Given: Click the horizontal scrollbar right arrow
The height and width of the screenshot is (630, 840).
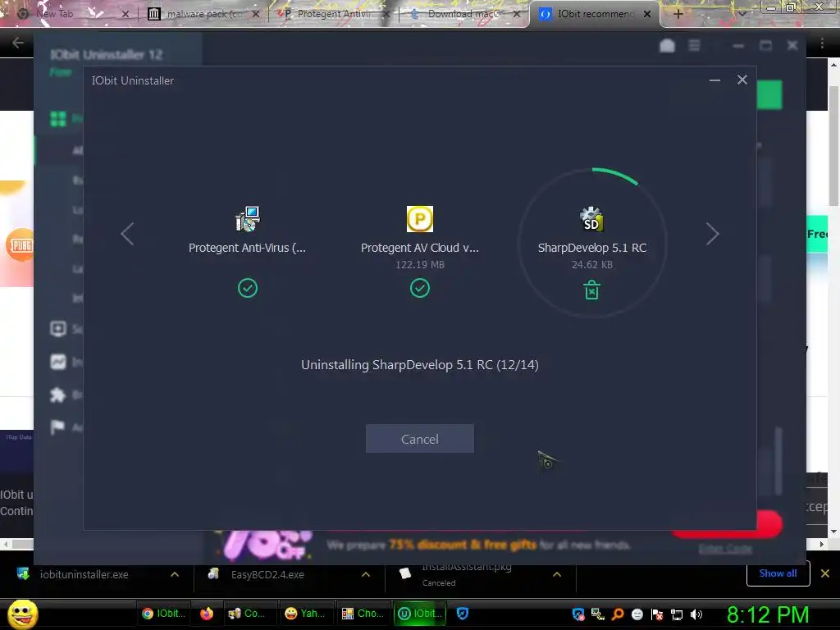Looking at the screenshot, I should tap(822, 545).
